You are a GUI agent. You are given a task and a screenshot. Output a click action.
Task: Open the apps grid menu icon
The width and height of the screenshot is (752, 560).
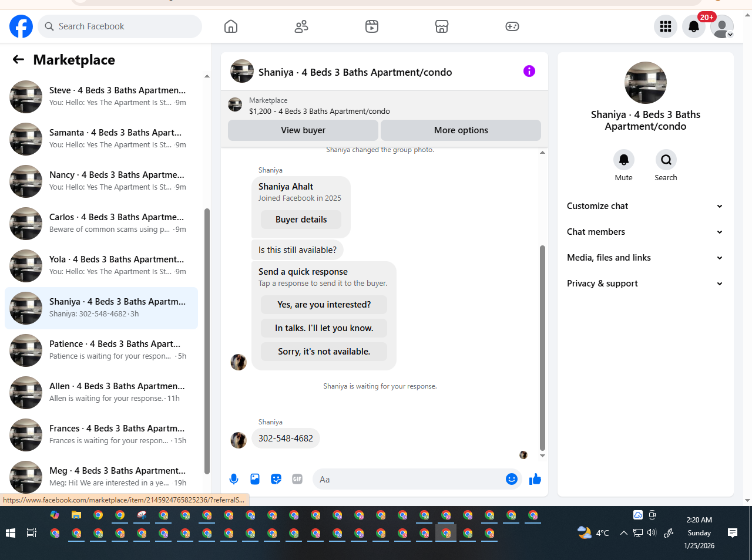click(666, 26)
